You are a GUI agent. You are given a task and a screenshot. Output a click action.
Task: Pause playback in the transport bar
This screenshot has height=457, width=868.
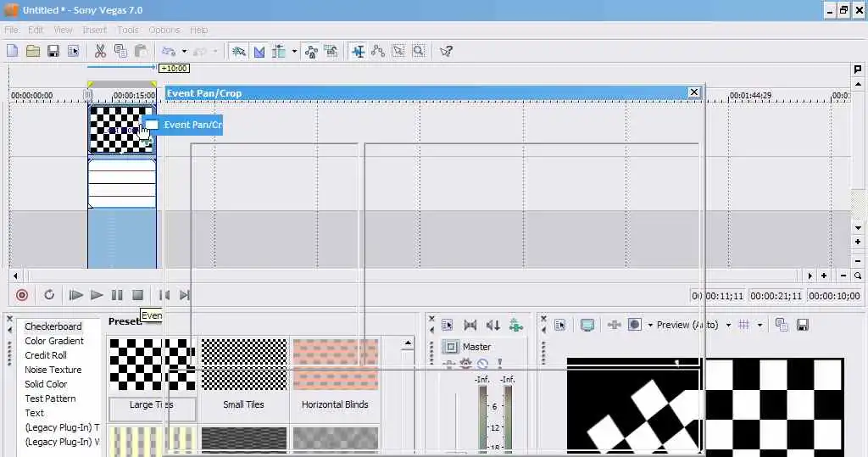point(117,295)
